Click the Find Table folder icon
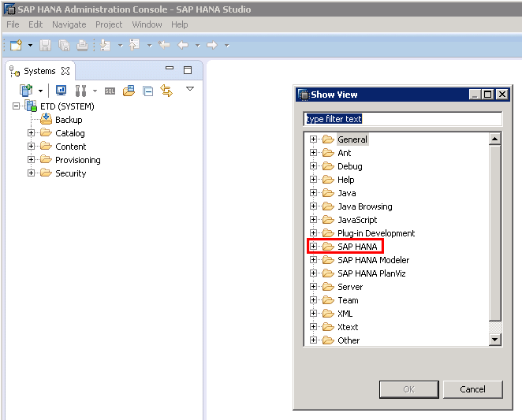The image size is (522, 420). (129, 91)
